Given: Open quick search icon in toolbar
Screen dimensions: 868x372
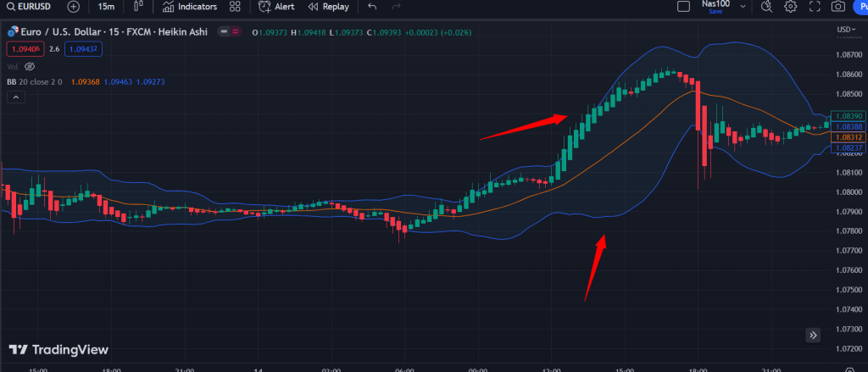Looking at the screenshot, I should [x=767, y=7].
